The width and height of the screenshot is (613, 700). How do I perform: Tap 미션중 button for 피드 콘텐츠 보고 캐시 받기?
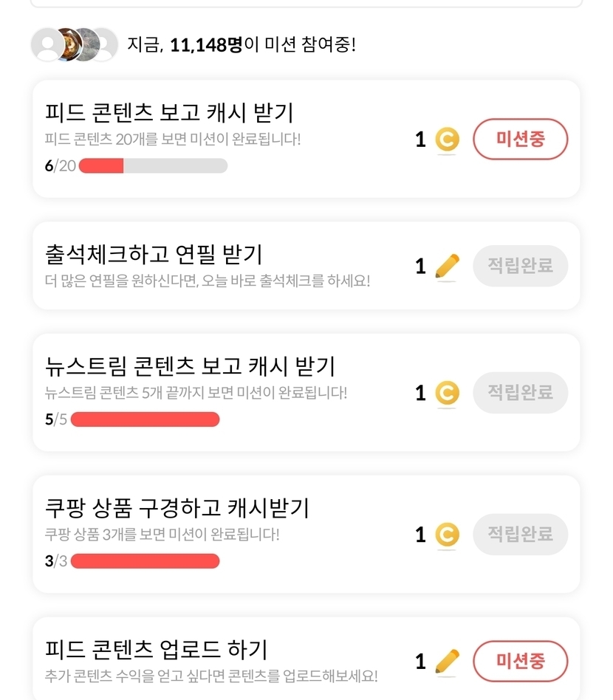click(520, 139)
